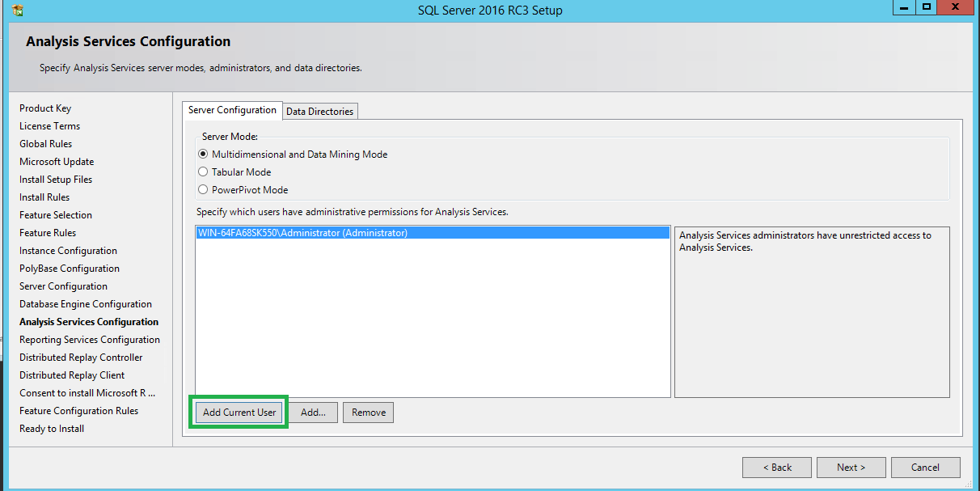
Task: Click the Consent to install Microsoft R step
Action: pyautogui.click(x=87, y=393)
